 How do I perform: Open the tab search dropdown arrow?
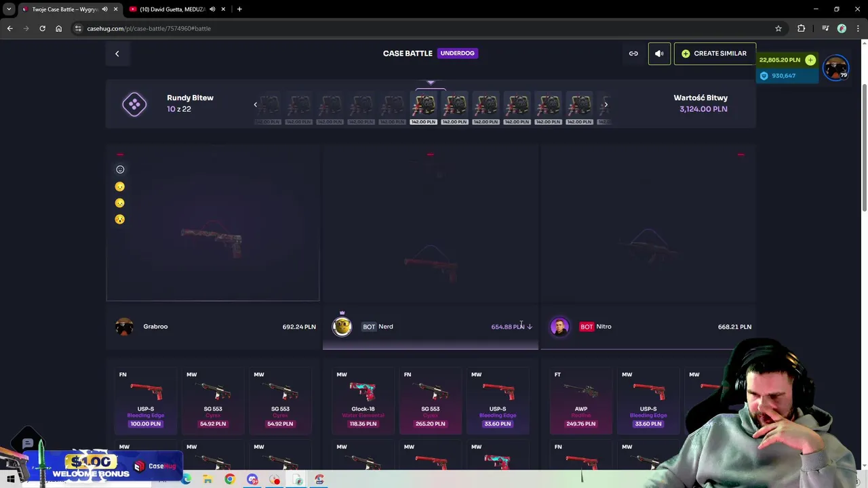click(x=9, y=9)
